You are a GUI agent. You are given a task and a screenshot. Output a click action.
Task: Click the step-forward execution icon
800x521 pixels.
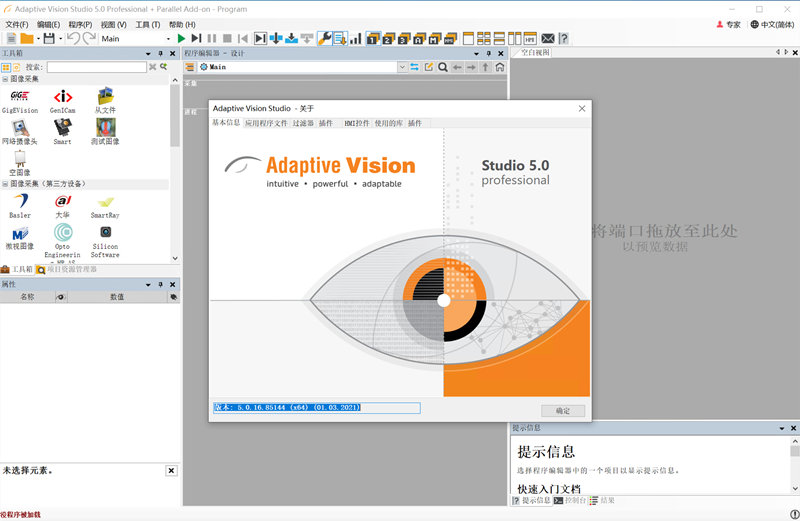tap(196, 38)
